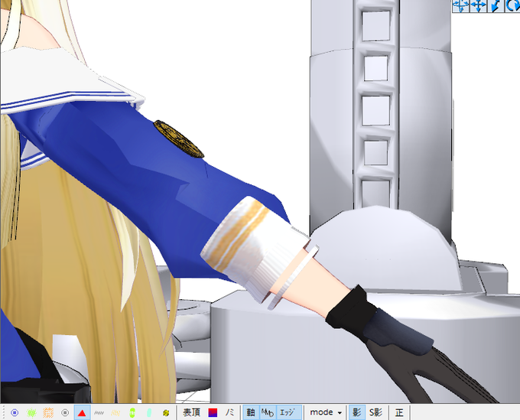Open the mode dropdown

(326, 412)
